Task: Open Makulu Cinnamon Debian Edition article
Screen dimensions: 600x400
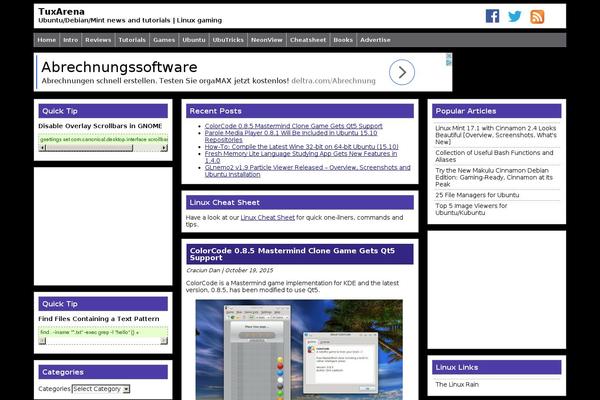Action: point(494,177)
